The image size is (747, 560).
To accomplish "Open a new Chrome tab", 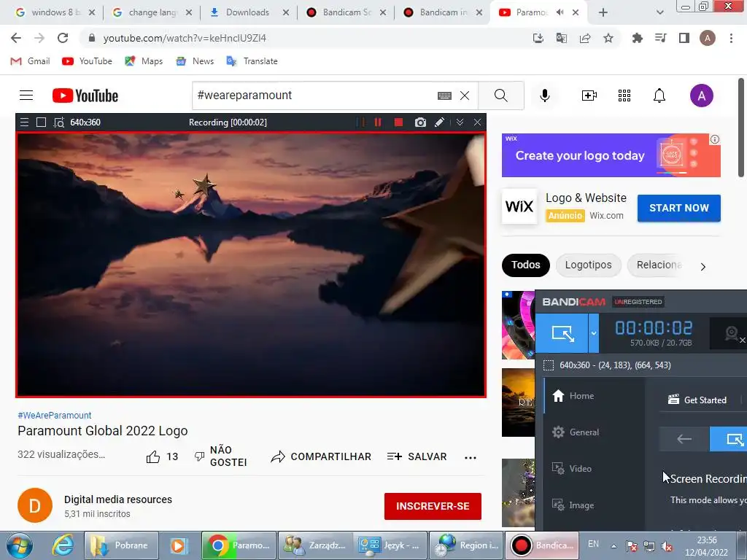I will (603, 12).
